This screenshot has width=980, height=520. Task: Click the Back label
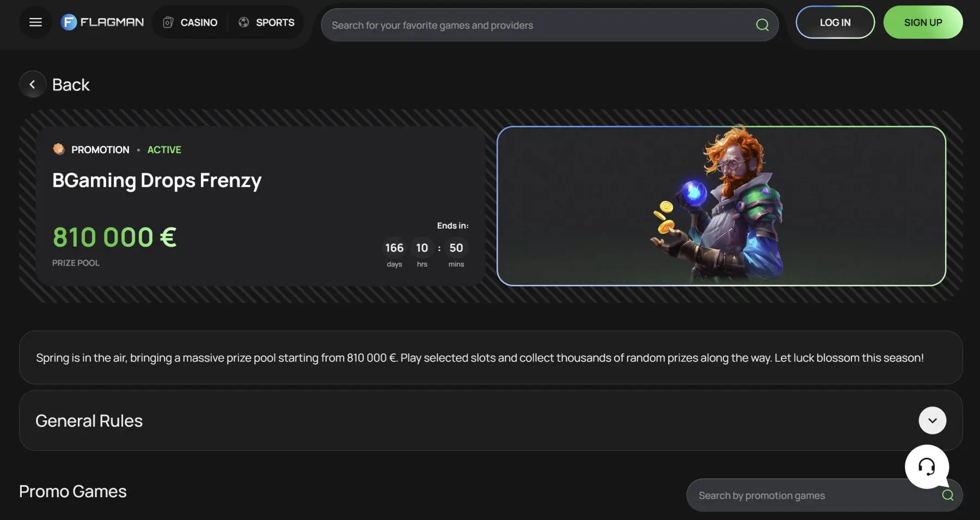pos(71,85)
